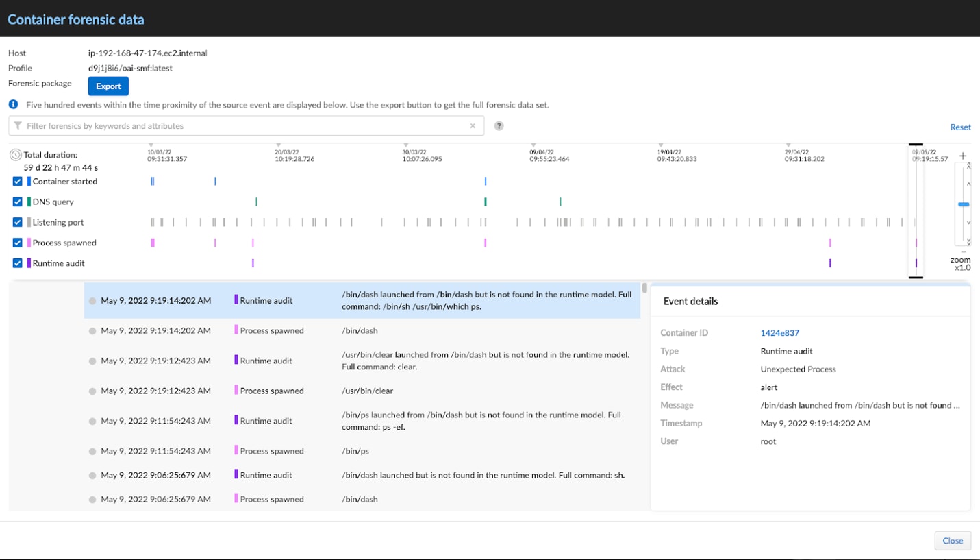Click the double-up chevron on zoom slider
980x560 pixels.
pyautogui.click(x=968, y=165)
